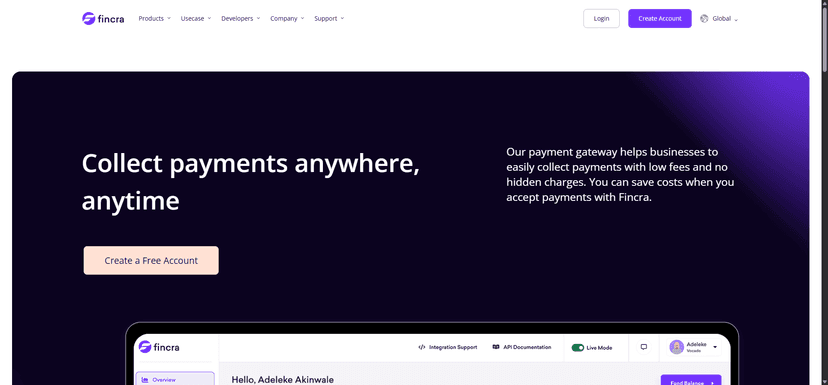
Task: Click the Overview chart icon in the sidebar
Action: point(145,380)
